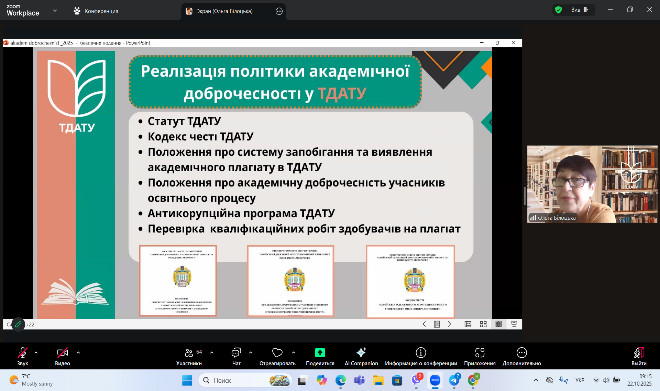Expand the Reactions options arrow
Viewport: 660px width, 391px height.
coord(293,353)
